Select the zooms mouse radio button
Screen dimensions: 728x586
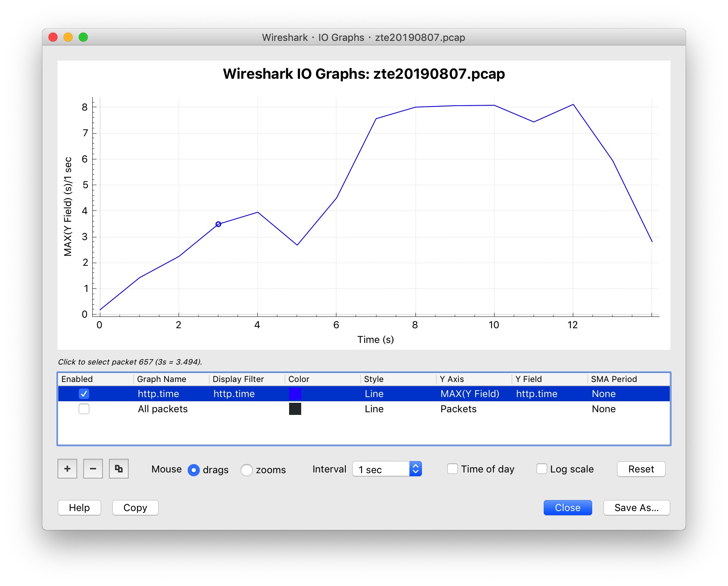247,470
